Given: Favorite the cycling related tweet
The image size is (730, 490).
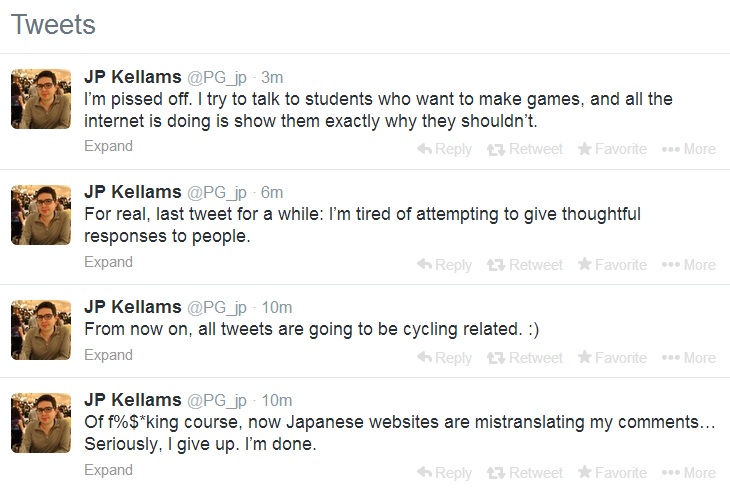Looking at the screenshot, I should 612,357.
